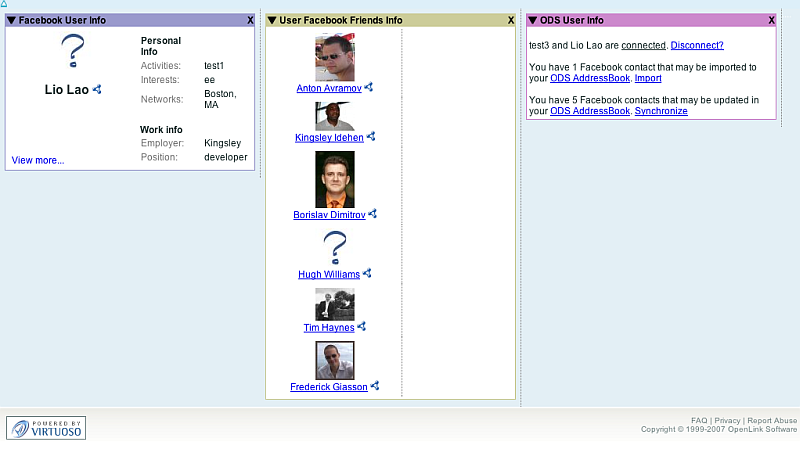Click the share icon beside Borislav Dimitrov

[372, 214]
